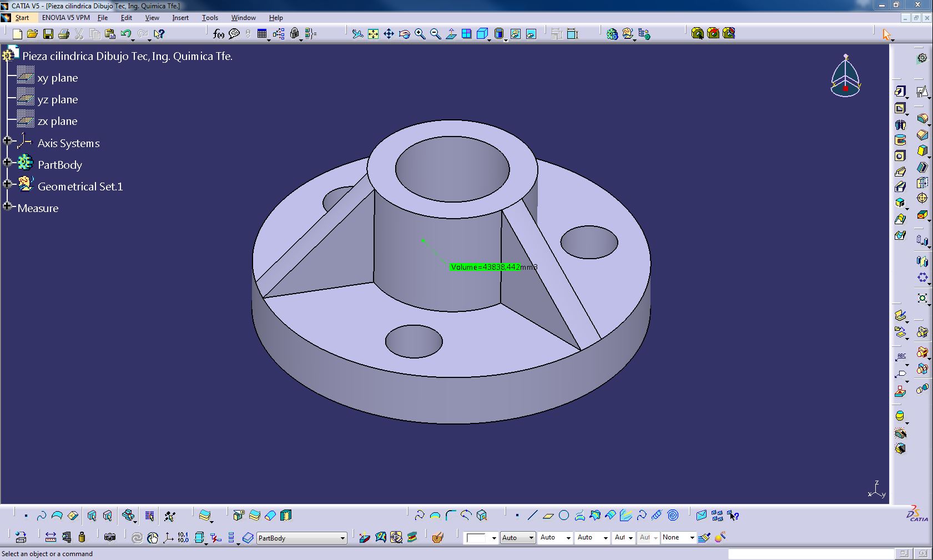933x560 pixels.
Task: Open the Insert menu
Action: [180, 18]
